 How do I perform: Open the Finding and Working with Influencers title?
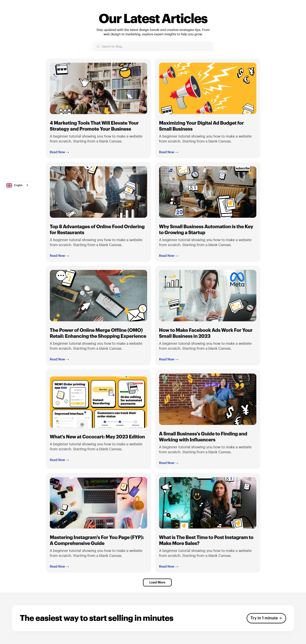(x=203, y=436)
